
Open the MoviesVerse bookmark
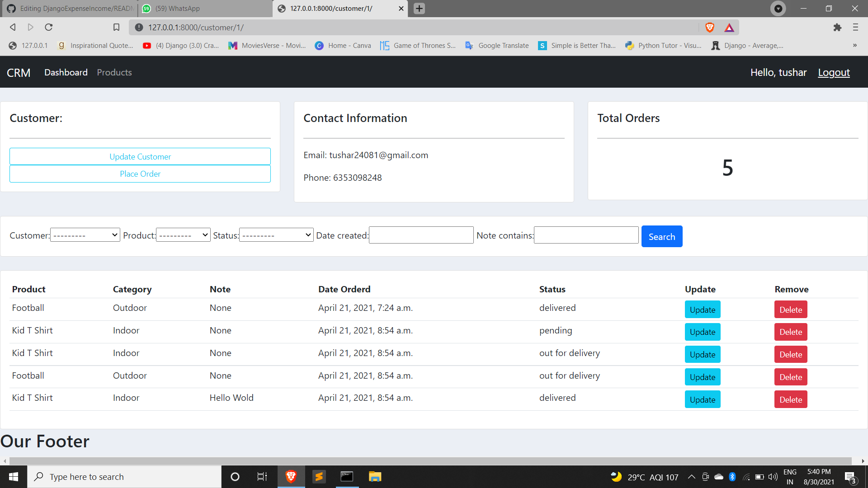[267, 45]
